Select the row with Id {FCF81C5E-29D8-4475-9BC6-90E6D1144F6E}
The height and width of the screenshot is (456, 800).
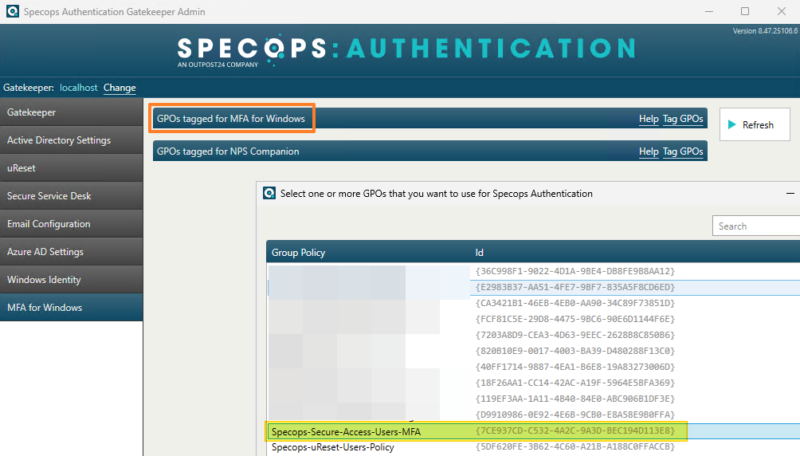pos(533,319)
